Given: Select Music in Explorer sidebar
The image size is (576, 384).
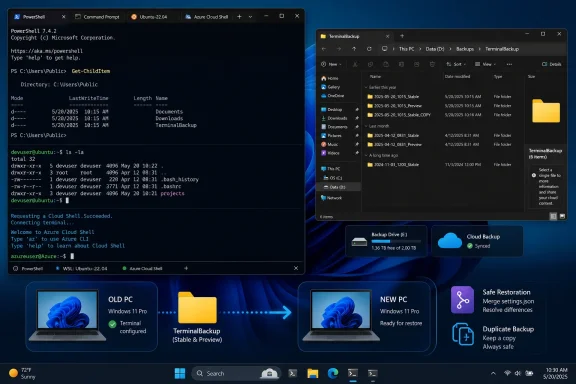Looking at the screenshot, I should tap(330, 144).
